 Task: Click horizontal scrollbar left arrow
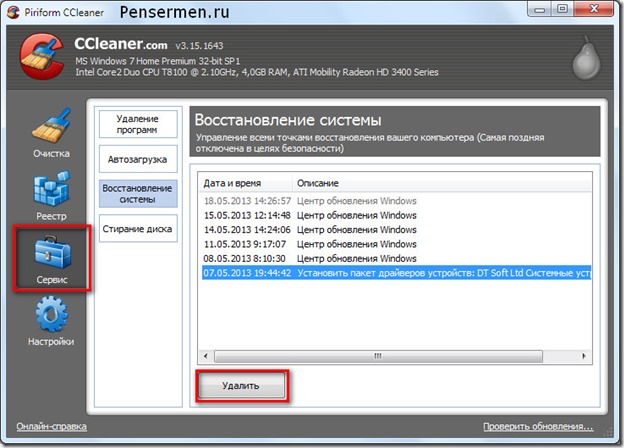[206, 356]
